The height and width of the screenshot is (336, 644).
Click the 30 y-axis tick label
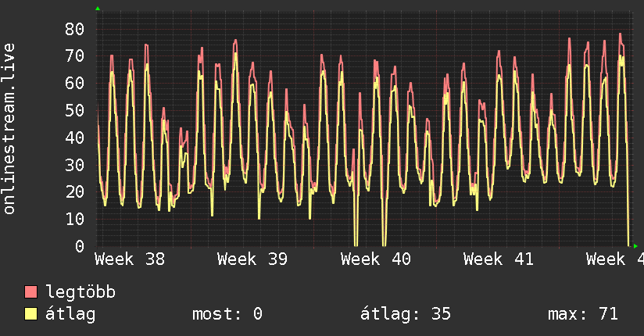coord(75,165)
